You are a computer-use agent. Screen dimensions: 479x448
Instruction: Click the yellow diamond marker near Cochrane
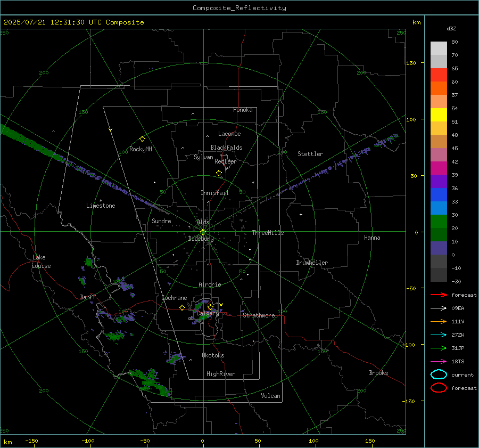pyautogui.click(x=182, y=308)
